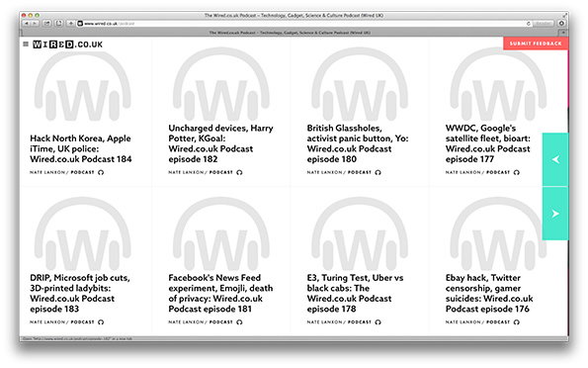Click the PODCAST tag under episode 177
588x368 pixels.
pyautogui.click(x=498, y=172)
